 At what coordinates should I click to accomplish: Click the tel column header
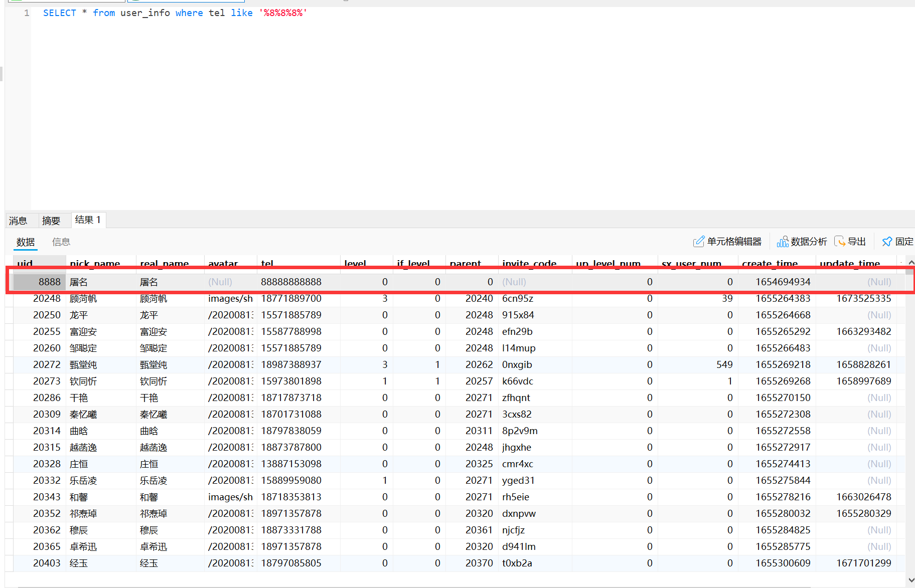point(298,264)
